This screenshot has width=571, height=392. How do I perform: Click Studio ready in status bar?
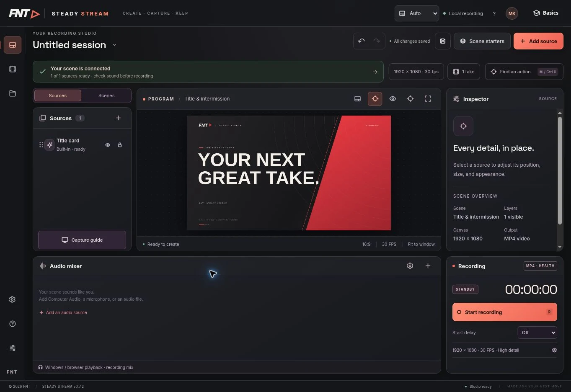481,387
